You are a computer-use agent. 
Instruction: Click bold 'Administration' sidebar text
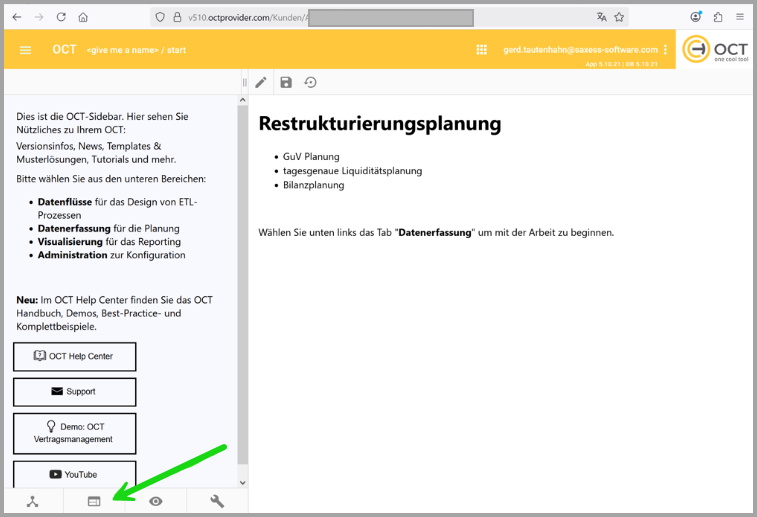[72, 255]
